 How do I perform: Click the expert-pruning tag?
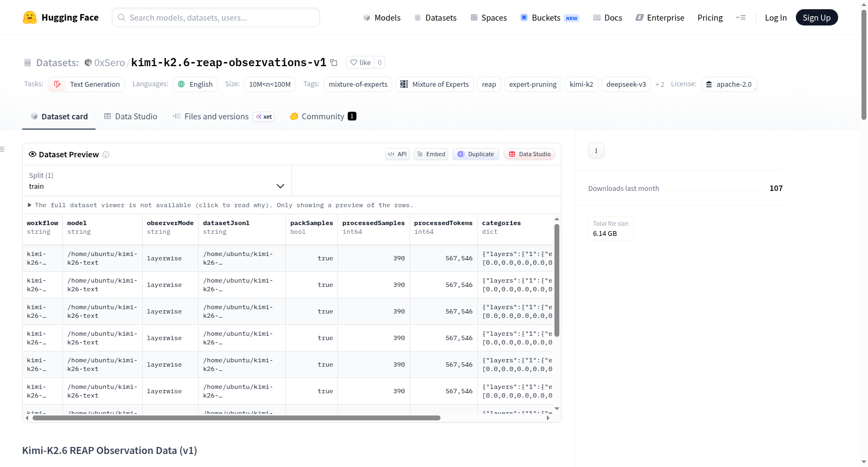point(533,84)
